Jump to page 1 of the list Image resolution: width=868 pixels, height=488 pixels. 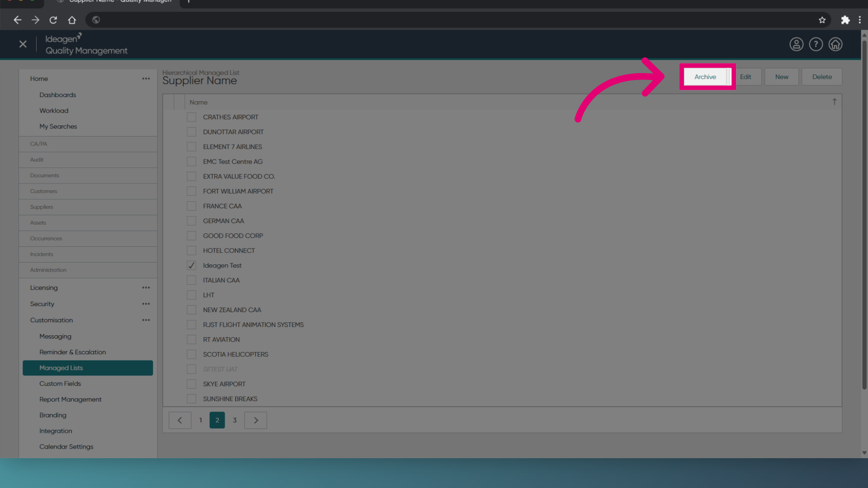click(x=201, y=420)
